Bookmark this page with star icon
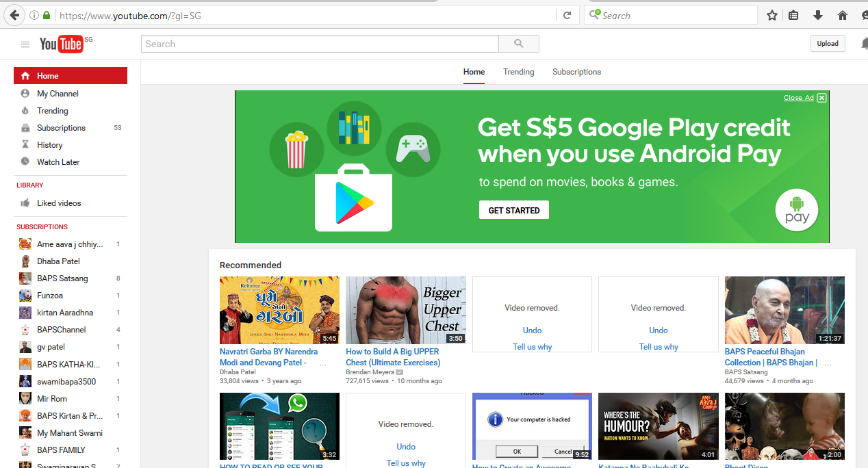Viewport: 868px width, 468px height. (771, 15)
